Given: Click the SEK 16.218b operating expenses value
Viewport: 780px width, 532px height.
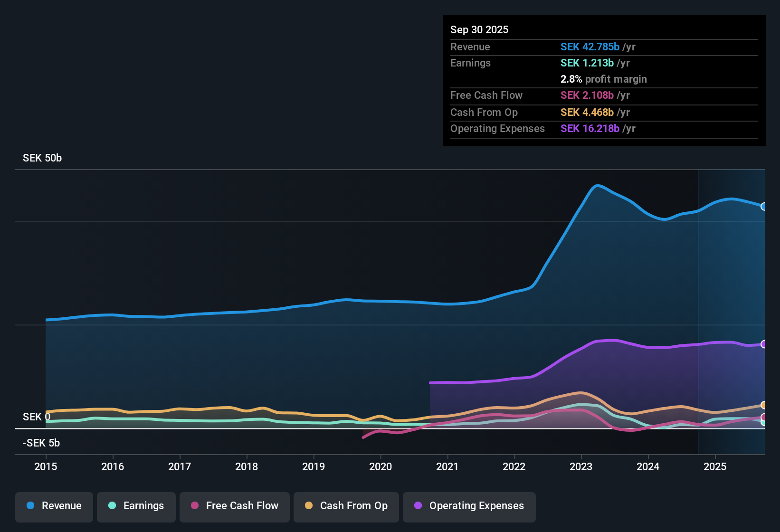Looking at the screenshot, I should coord(590,128).
